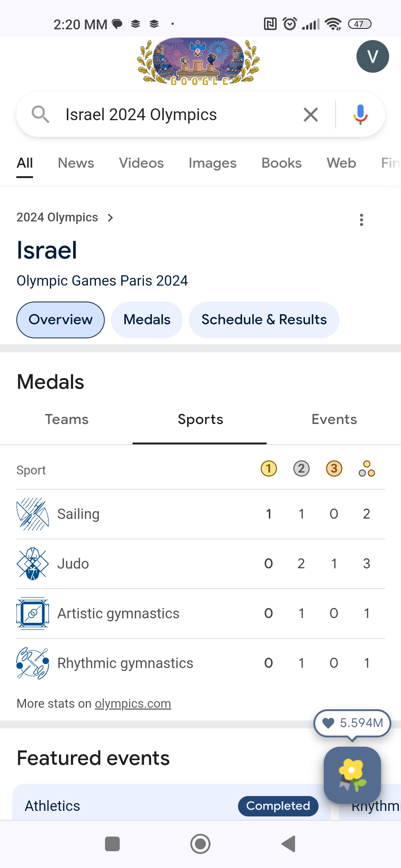Tap the Judo sport pictogram
The width and height of the screenshot is (401, 868).
33,563
